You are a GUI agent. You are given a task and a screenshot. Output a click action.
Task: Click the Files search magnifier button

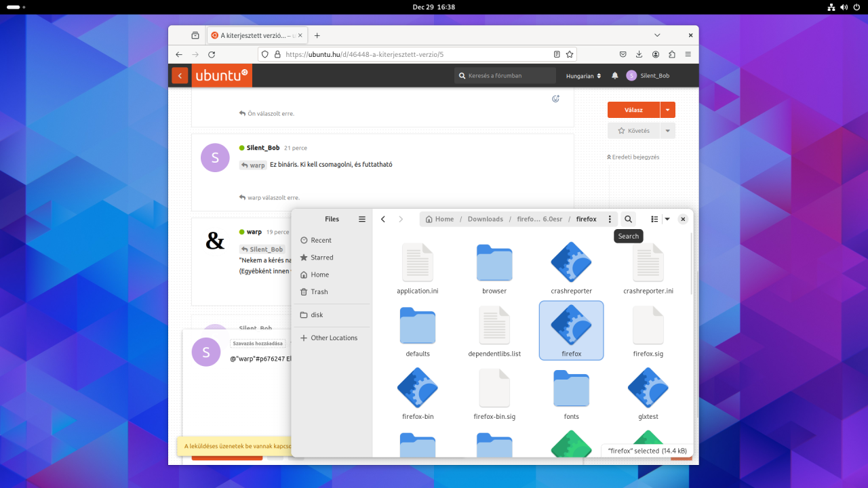pos(628,219)
